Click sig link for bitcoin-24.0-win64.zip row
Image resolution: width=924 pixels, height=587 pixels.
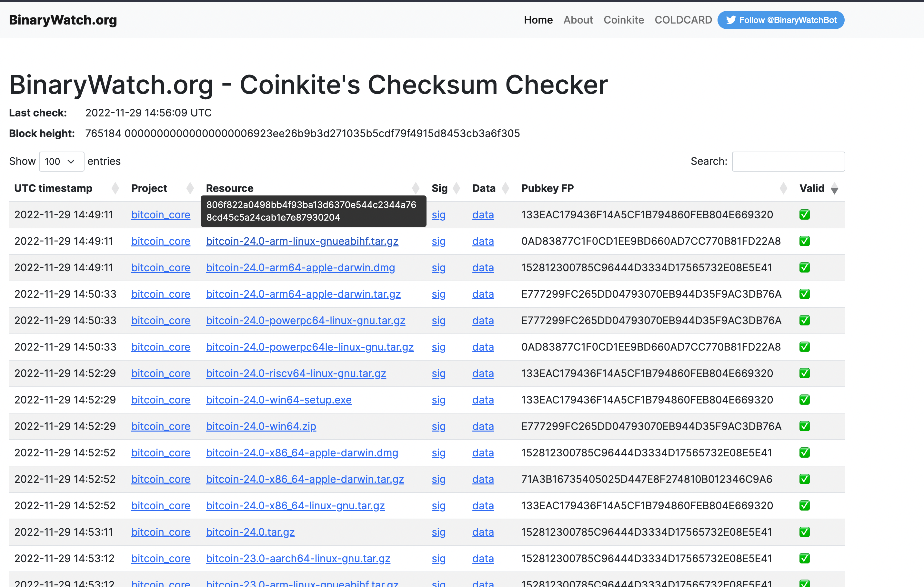438,427
